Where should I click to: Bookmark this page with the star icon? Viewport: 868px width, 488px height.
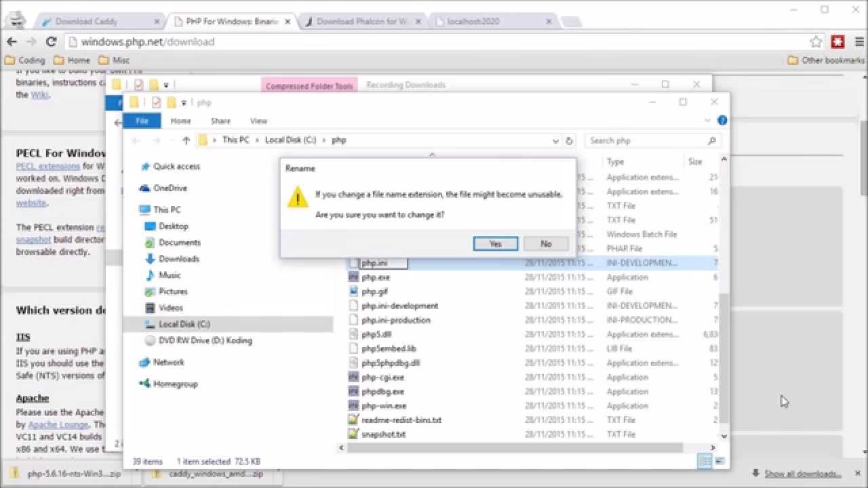pyautogui.click(x=816, y=42)
